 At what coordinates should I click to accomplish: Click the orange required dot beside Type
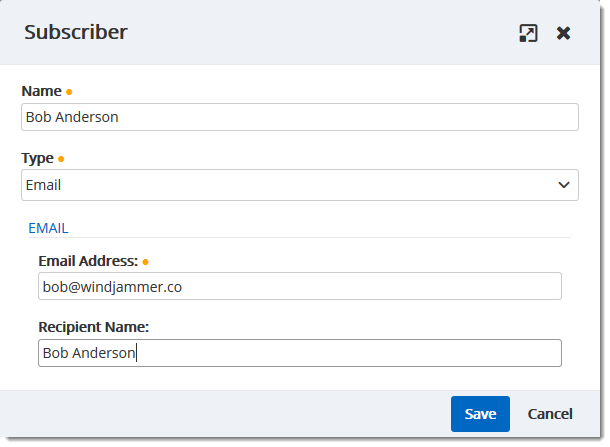[x=61, y=158]
